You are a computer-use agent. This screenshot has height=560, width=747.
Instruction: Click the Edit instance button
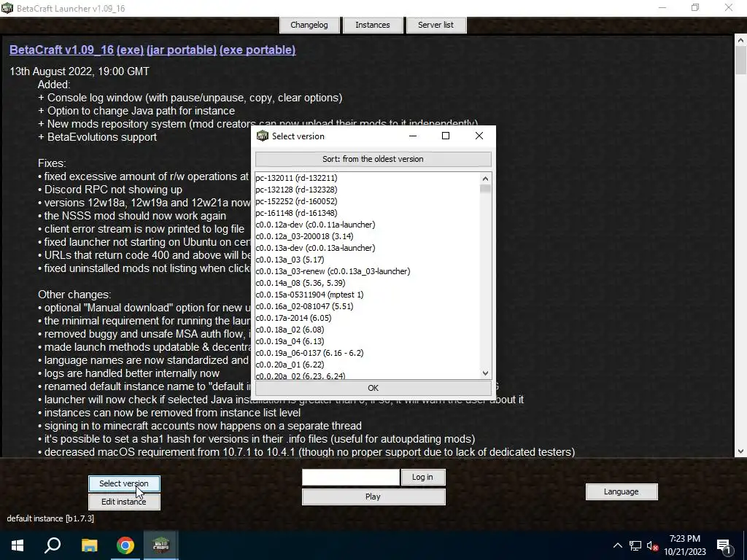(124, 502)
